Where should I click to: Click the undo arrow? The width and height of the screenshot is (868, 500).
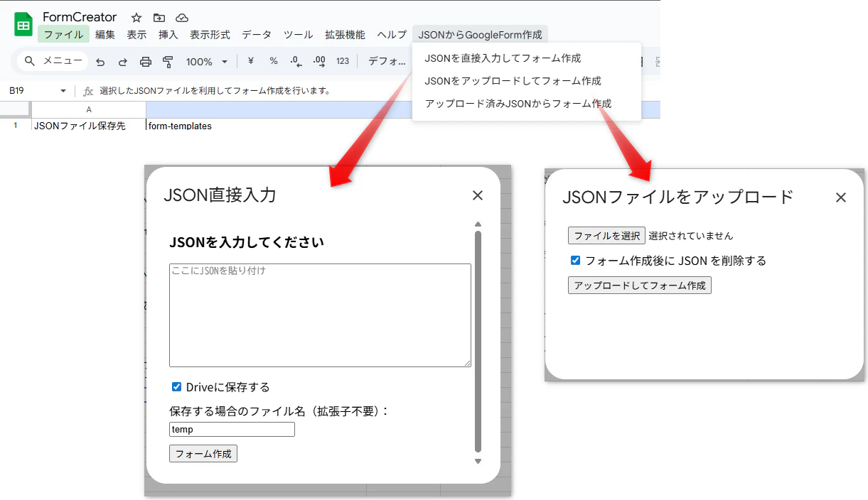[100, 62]
